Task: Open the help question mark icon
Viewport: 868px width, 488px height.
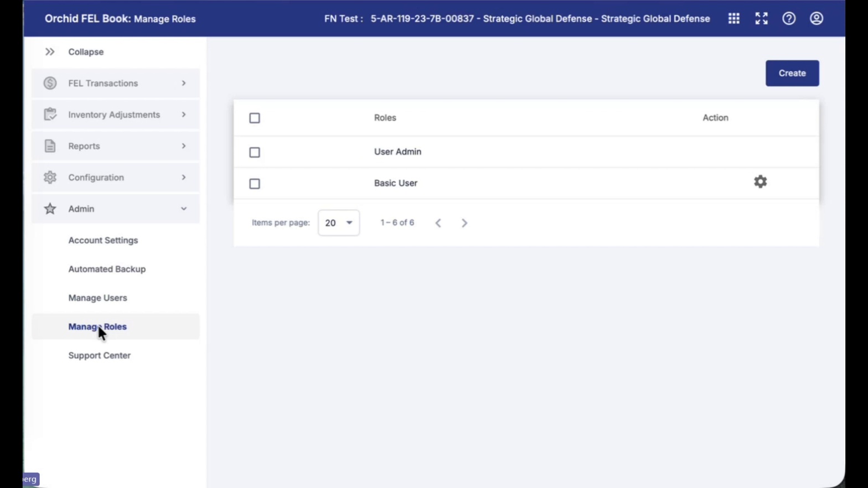Action: click(789, 18)
